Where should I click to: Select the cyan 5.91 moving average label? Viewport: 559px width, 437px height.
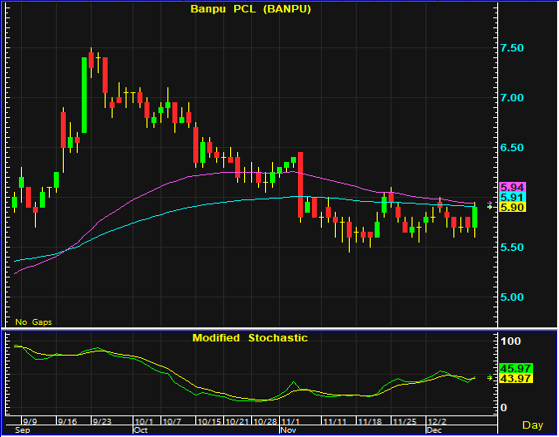coord(513,197)
